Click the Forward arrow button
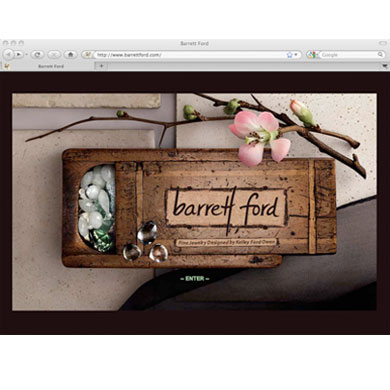Viewport: 390px width, 390px height. (x=19, y=54)
